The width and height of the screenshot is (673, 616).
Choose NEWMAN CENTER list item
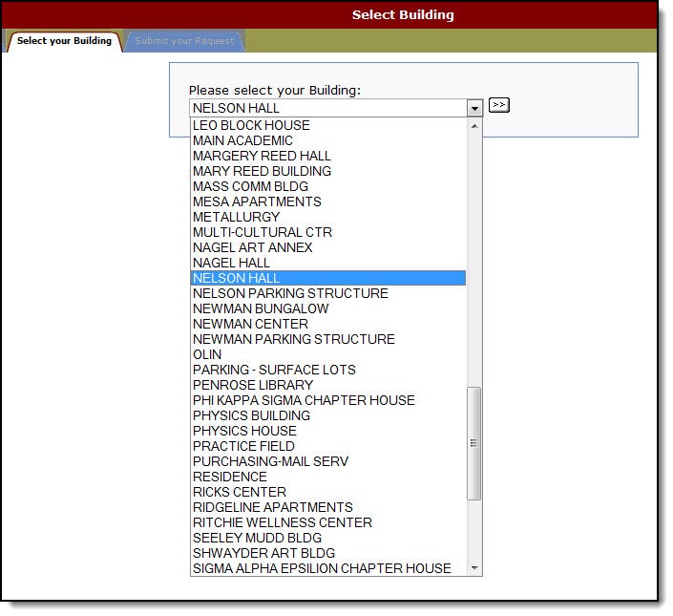[x=250, y=324]
